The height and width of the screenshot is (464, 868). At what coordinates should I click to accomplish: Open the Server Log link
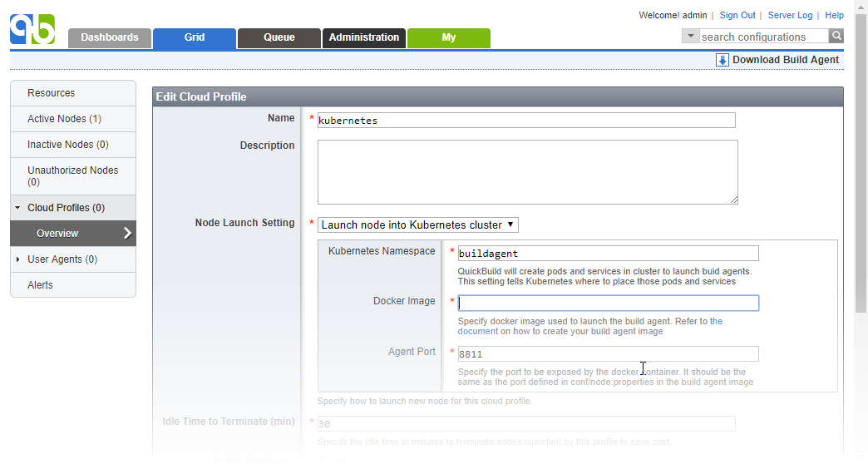tap(790, 15)
